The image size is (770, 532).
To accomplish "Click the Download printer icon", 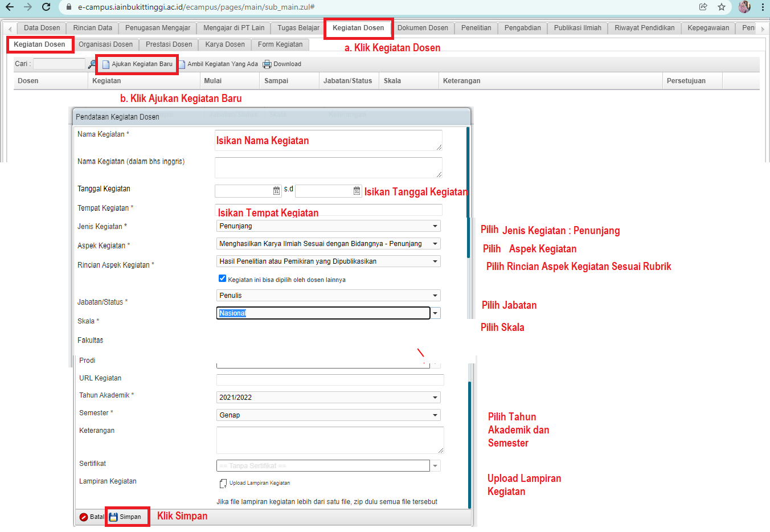I will click(267, 64).
